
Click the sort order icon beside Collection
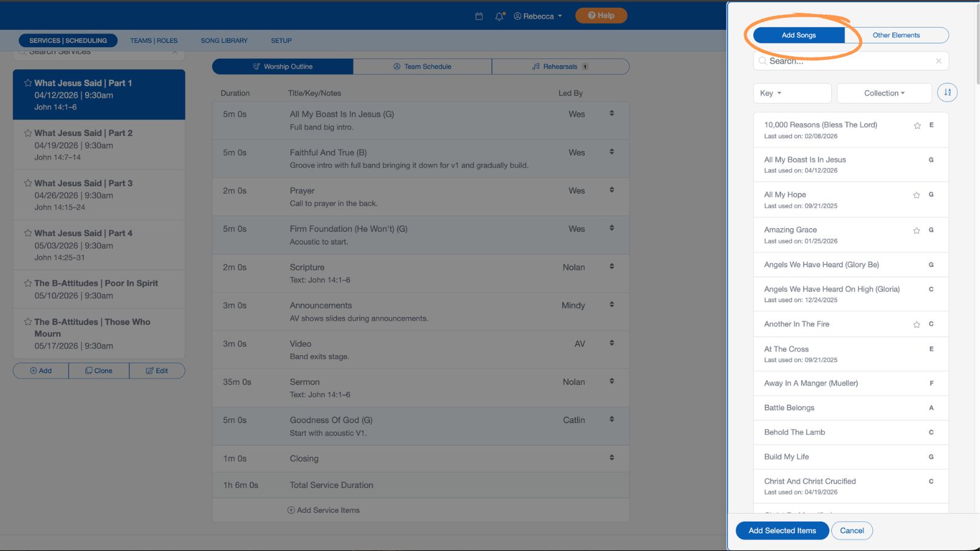[947, 92]
